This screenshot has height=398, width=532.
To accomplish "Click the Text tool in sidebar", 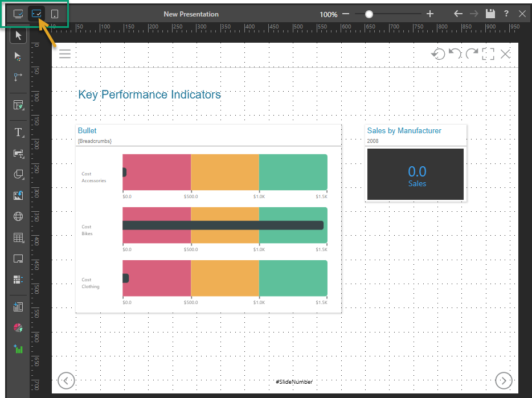I will (x=18, y=133).
